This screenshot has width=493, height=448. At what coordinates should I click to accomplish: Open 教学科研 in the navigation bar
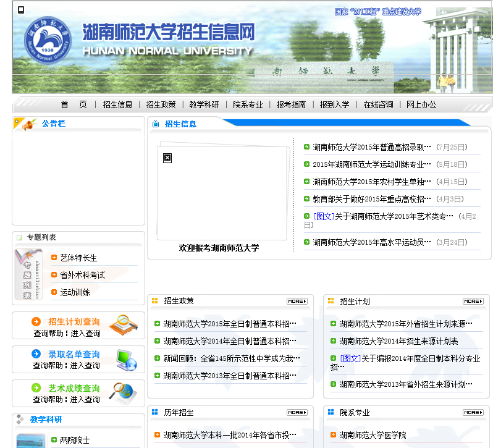pos(204,104)
